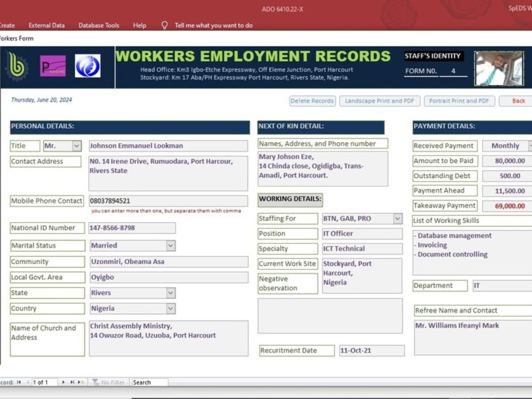532x399 pixels.
Task: Open the Create ribbon tab
Action: pyautogui.click(x=7, y=26)
